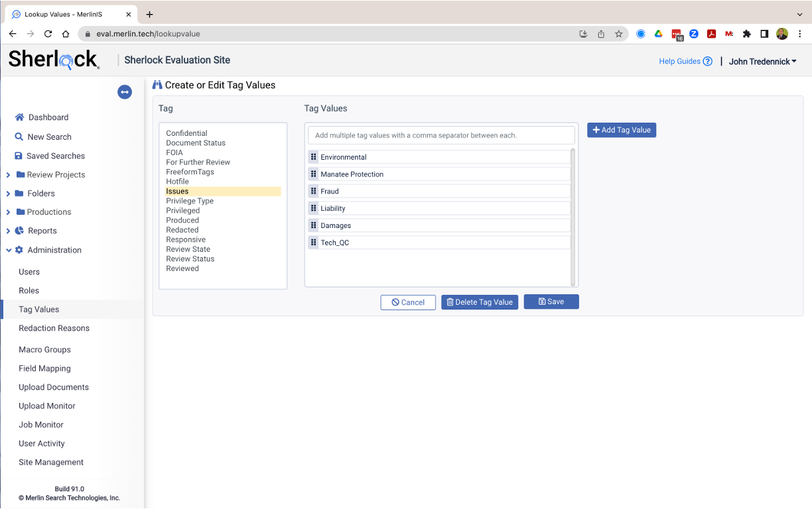The height and width of the screenshot is (509, 812).
Task: Bookmark this page with the star icon
Action: pos(618,34)
